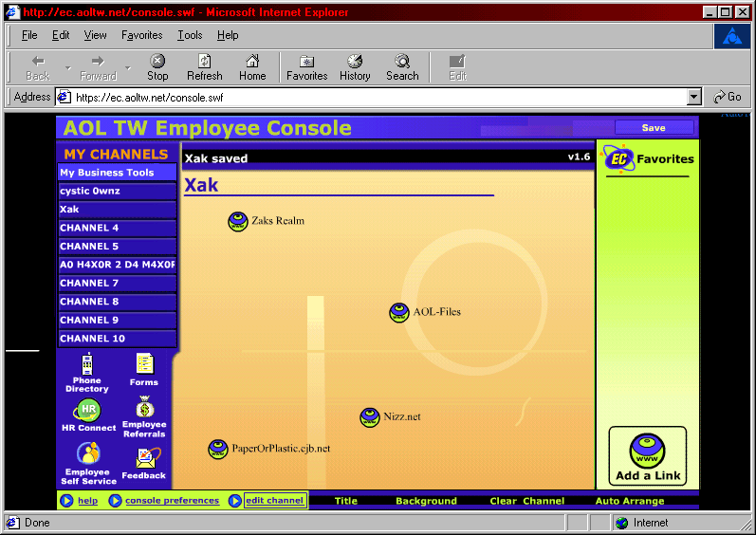Click the Add a Link www icon

[x=647, y=451]
